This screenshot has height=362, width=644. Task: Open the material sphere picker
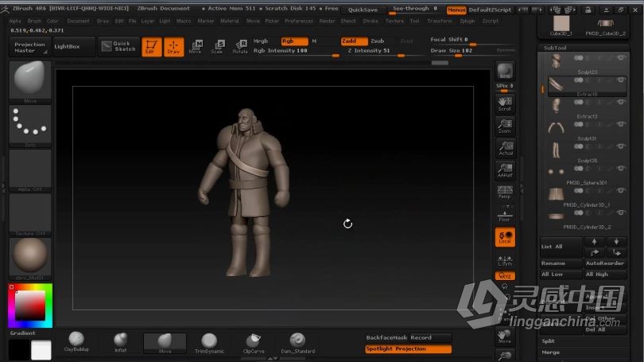point(30,259)
